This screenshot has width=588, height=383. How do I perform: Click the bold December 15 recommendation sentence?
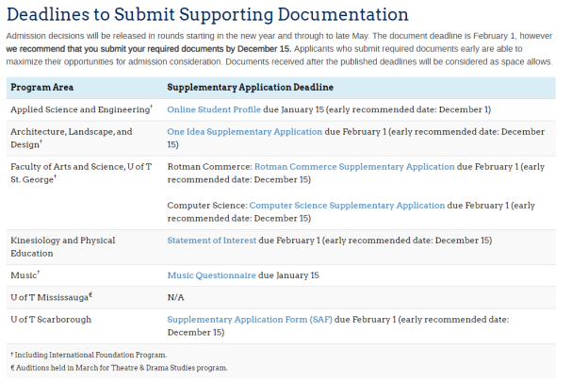149,49
